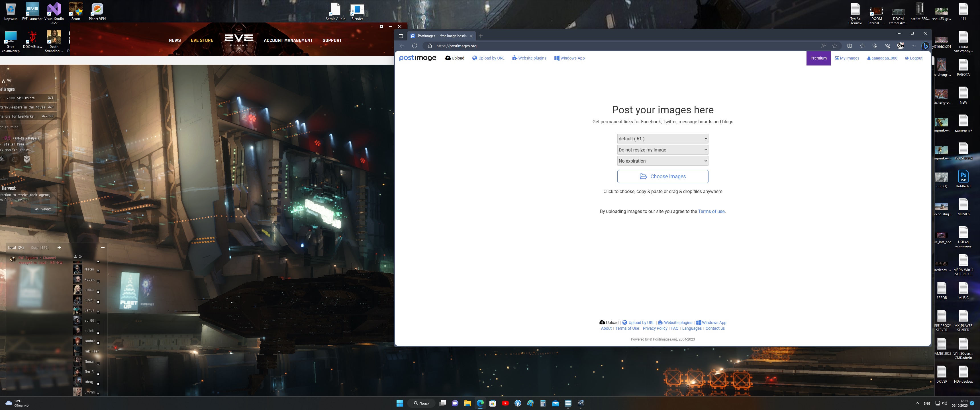The height and width of the screenshot is (410, 980).
Task: Open the gallery dropdown showing default (61)
Action: point(662,139)
